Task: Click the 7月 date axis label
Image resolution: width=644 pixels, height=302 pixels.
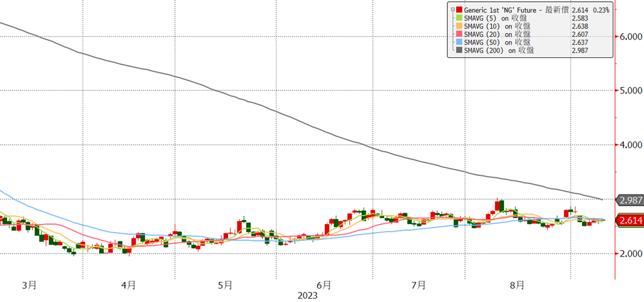Action: coord(418,285)
